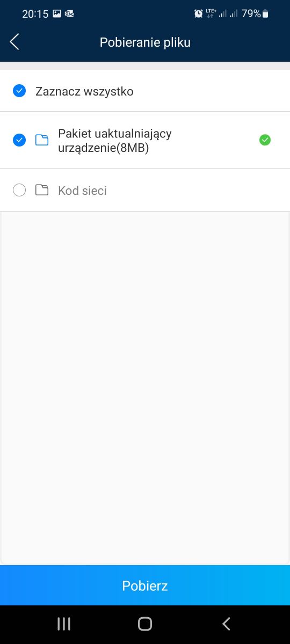The image size is (290, 644).
Task: Deselect the Pakiet uaktualniający urządzenie checkbox
Action: 19,140
